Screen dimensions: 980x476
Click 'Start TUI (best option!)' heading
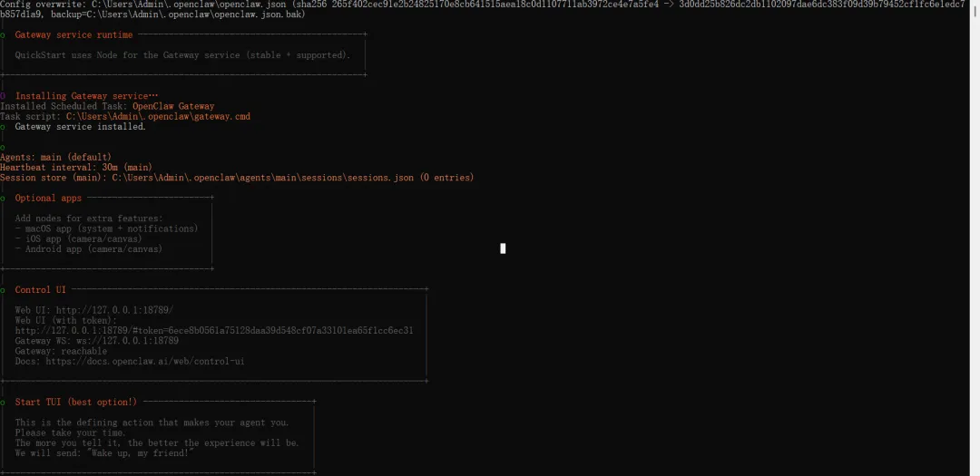(x=75, y=402)
